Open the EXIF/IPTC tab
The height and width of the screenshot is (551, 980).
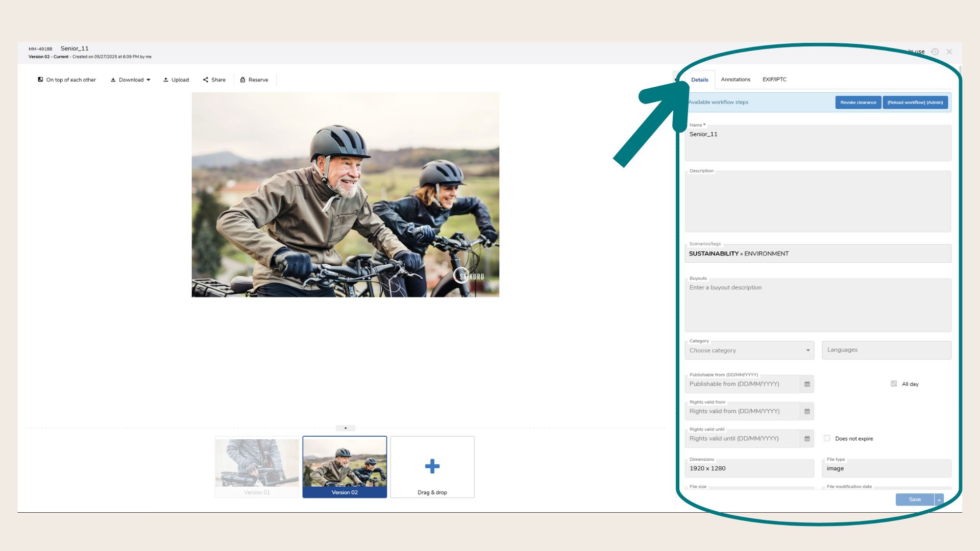(x=774, y=80)
